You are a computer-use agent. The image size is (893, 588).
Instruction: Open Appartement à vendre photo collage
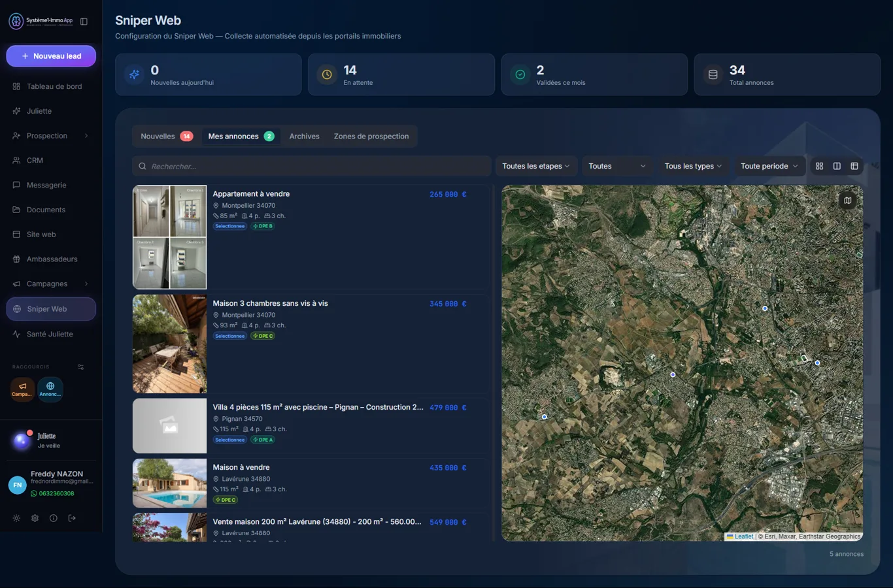click(169, 237)
